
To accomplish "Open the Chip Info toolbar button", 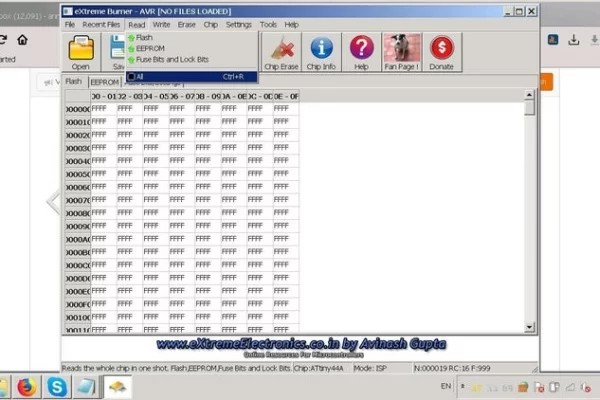I will (321, 52).
